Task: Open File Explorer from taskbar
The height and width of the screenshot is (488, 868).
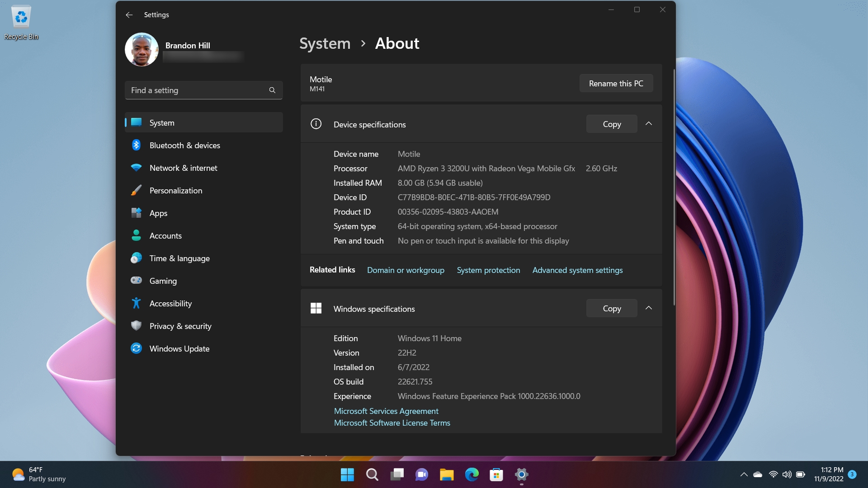Action: coord(447,474)
